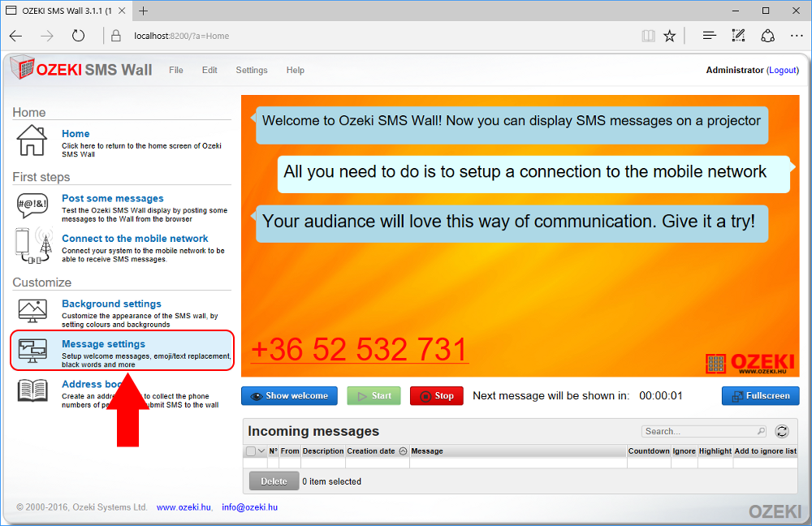The width and height of the screenshot is (812, 526).
Task: Add page to favorites star
Action: coord(670,36)
